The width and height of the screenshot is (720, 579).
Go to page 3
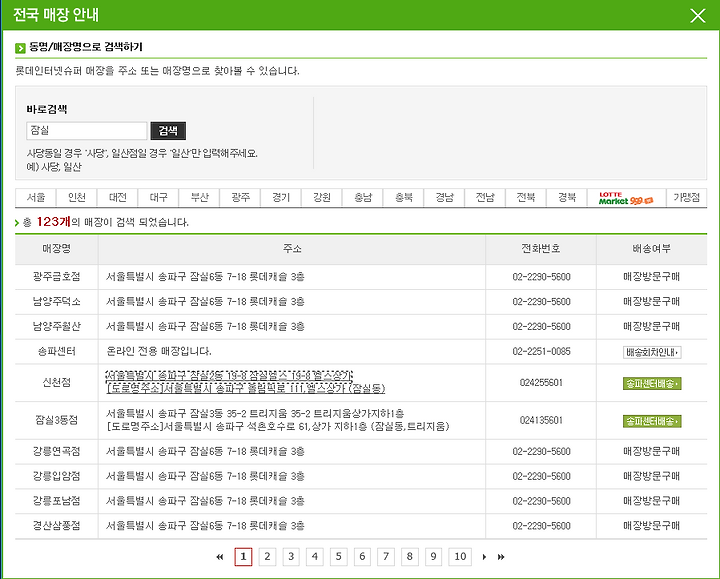click(x=291, y=557)
